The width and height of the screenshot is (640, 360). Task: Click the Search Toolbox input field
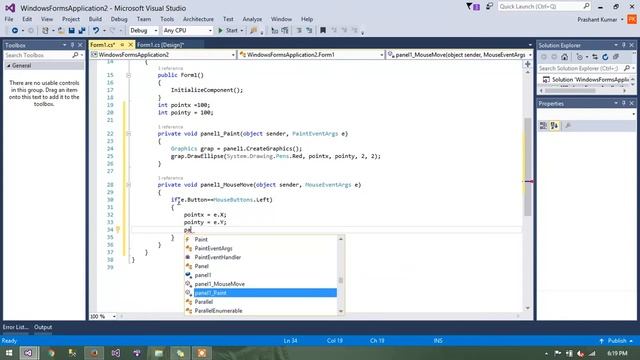point(38,55)
